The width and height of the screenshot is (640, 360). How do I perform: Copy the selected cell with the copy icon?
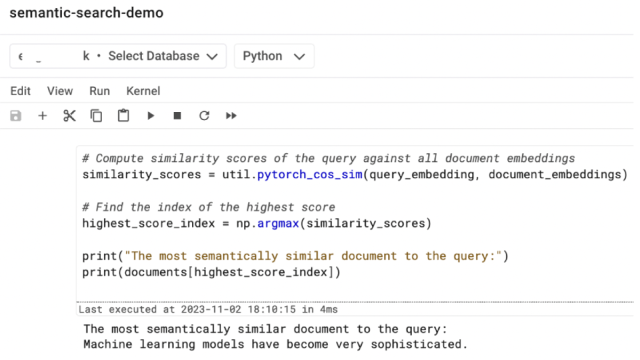tap(96, 116)
